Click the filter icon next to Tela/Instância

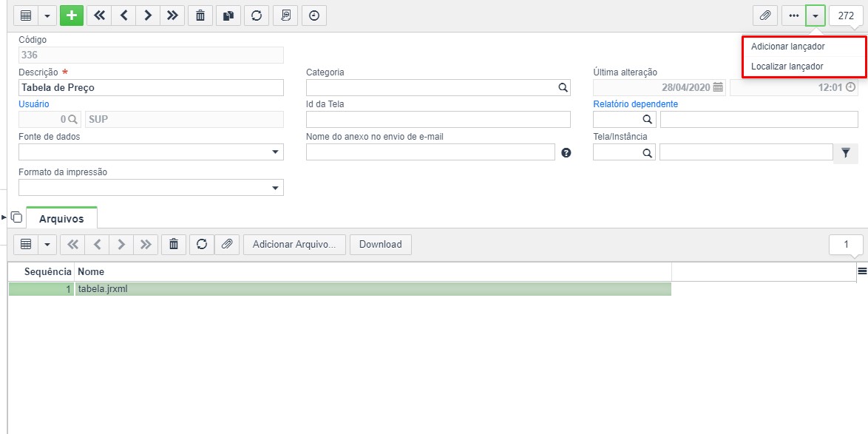click(845, 153)
